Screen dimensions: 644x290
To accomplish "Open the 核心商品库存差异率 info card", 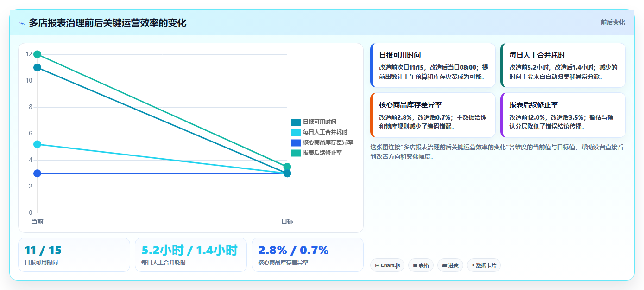I will tap(433, 115).
